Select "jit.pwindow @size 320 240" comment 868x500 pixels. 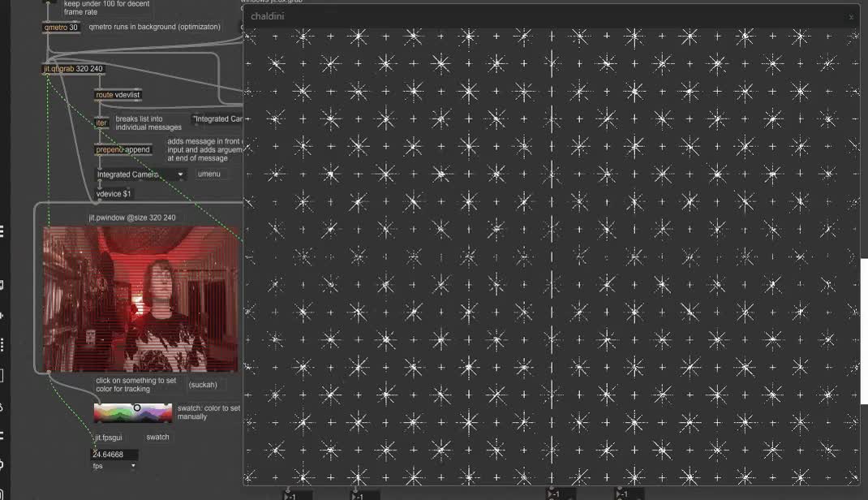click(132, 218)
